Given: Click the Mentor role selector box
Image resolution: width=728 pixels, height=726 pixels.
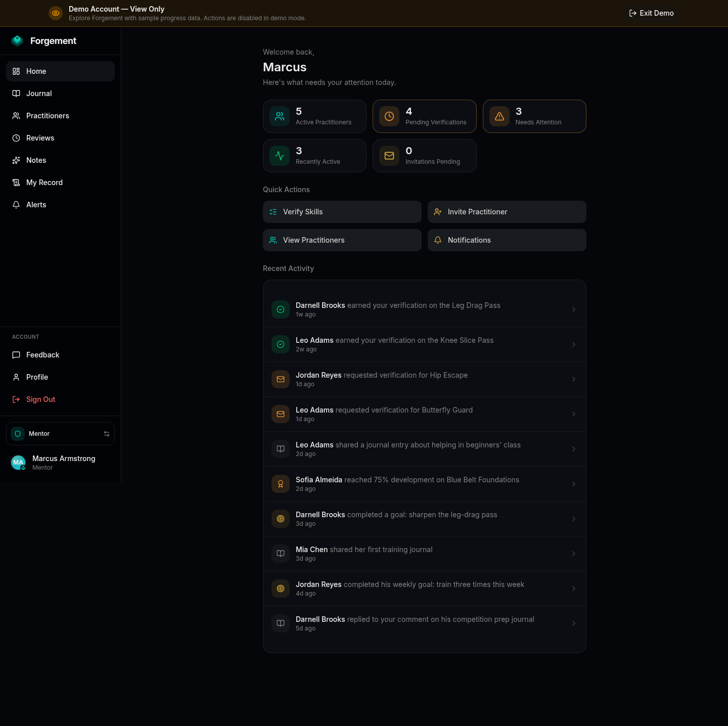Looking at the screenshot, I should coord(60,434).
